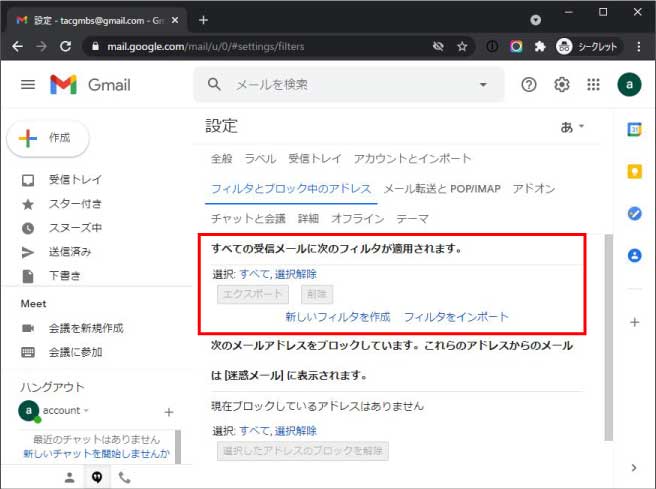Click the Hangouts phone call icon

coord(125,477)
